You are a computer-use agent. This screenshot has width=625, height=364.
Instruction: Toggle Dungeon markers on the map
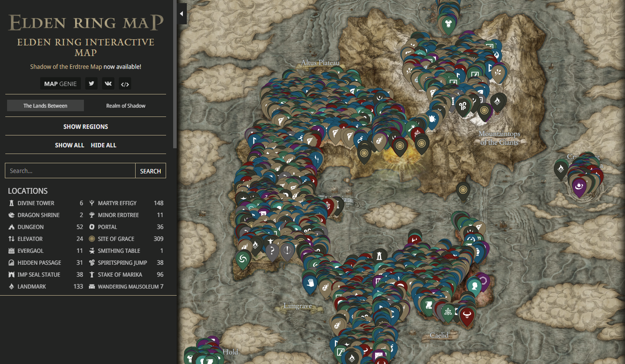pyautogui.click(x=45, y=227)
